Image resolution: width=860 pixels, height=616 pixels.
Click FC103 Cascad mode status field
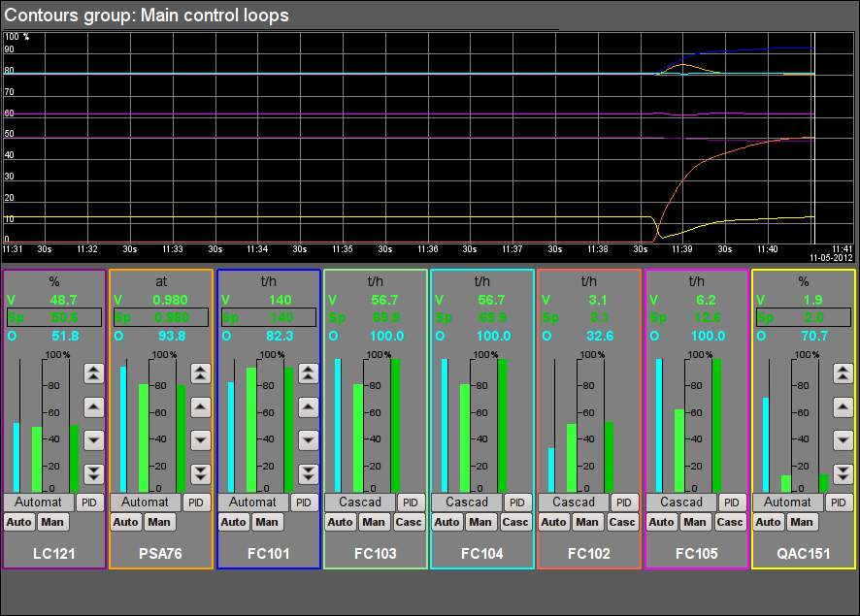click(360, 502)
